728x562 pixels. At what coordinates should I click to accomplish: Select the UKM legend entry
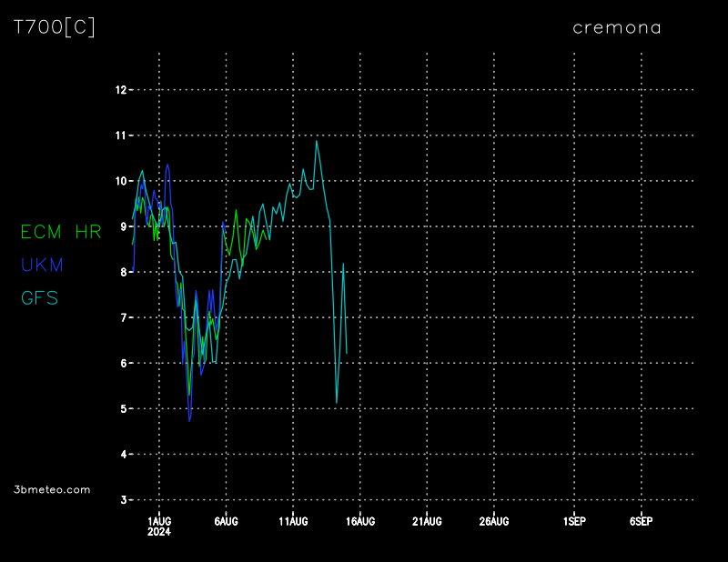tap(42, 265)
